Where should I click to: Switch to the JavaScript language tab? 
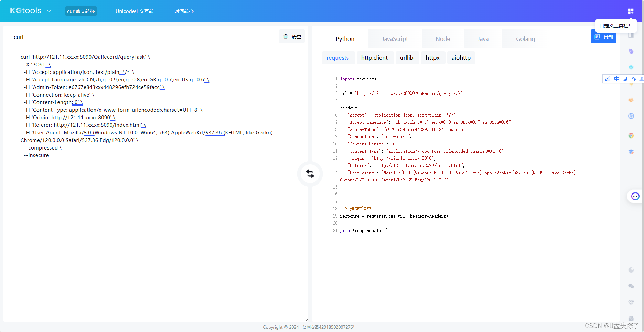coord(395,39)
